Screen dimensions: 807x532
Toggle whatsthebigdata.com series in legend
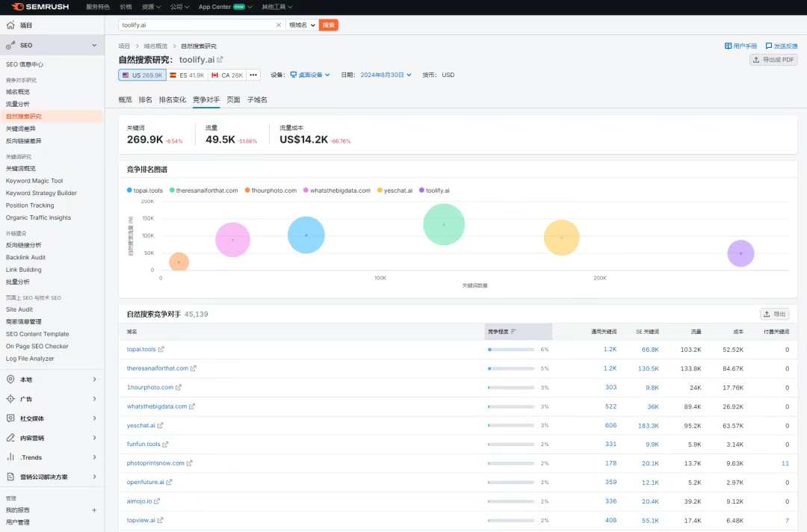(x=337, y=191)
